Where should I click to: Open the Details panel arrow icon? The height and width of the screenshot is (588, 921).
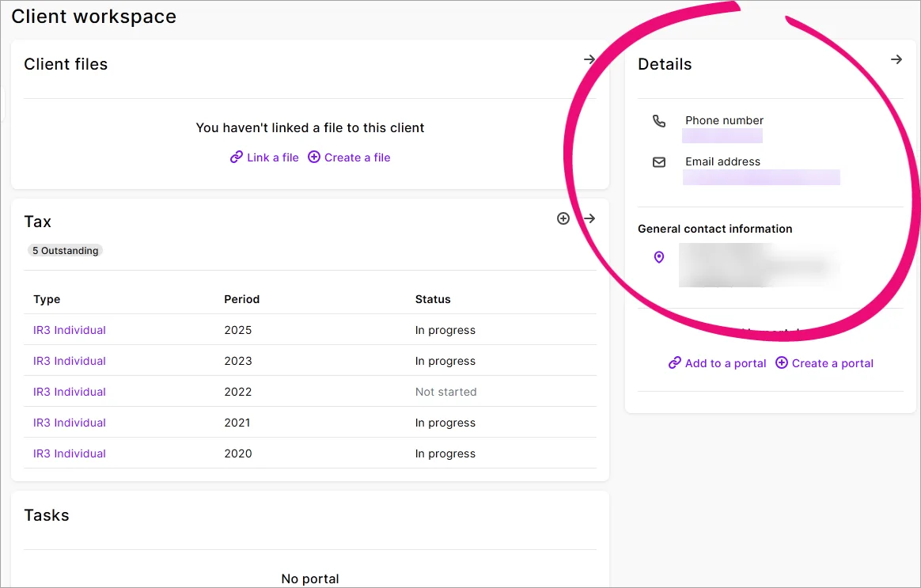[896, 59]
